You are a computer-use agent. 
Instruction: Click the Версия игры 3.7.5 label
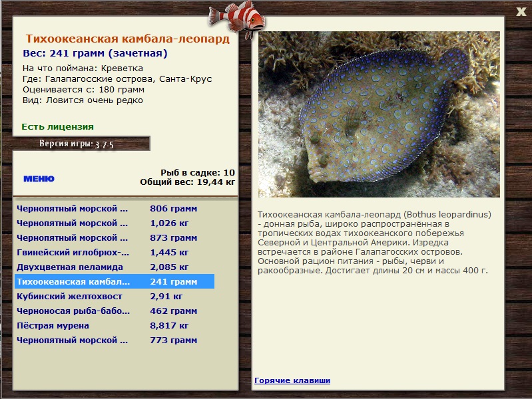click(77, 144)
